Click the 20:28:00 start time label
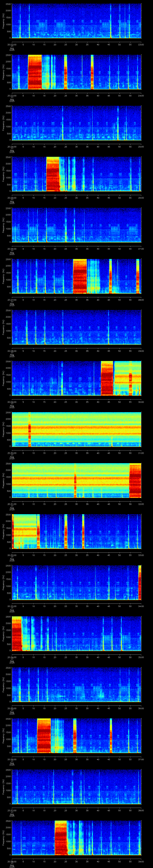Viewport: 153px width, 868px height. tap(12, 351)
